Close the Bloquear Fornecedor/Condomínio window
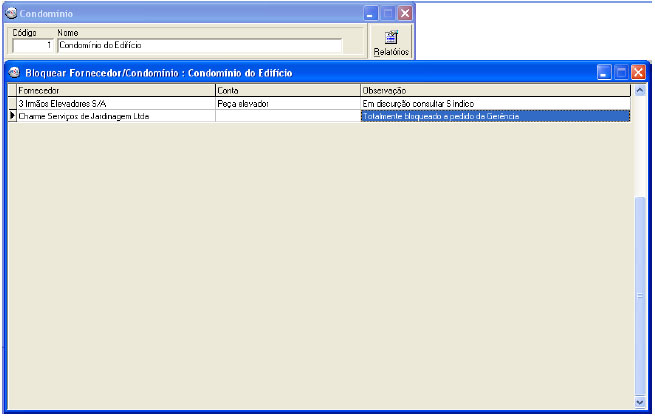This screenshot has height=417, width=655. coord(637,73)
